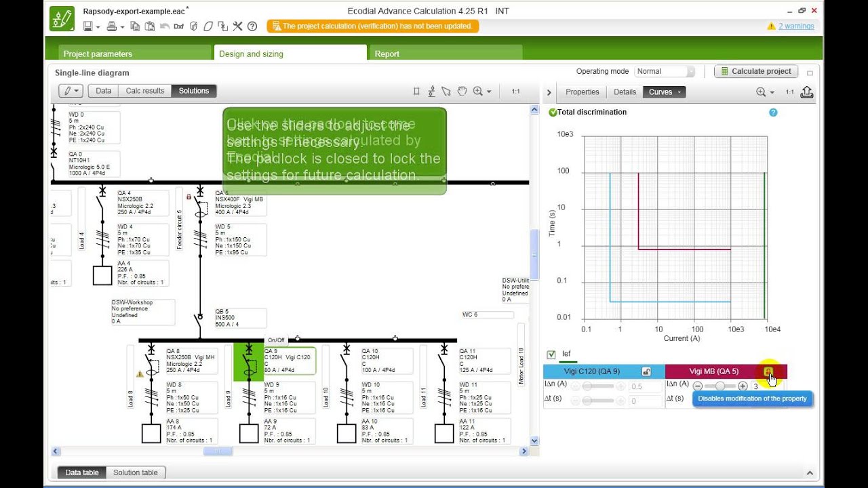The width and height of the screenshot is (868, 488).
Task: Click the Vigi C120 Δt slider
Action: (598, 401)
